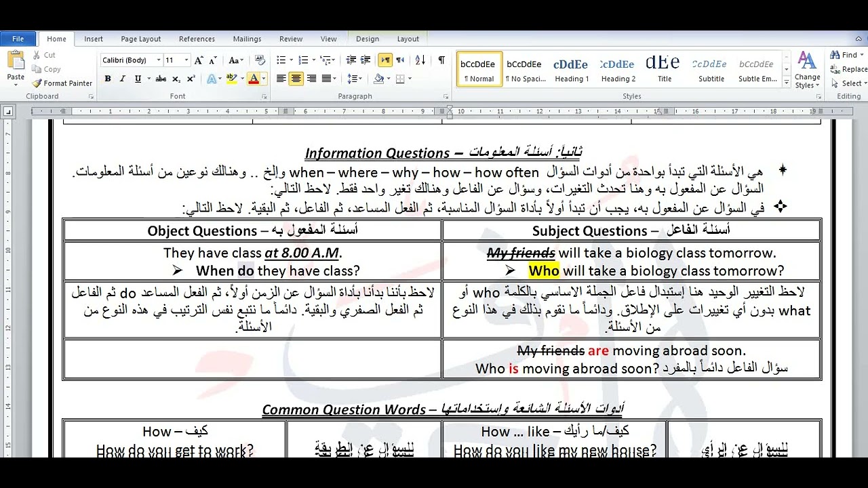Viewport: 868px width, 488px height.
Task: Open Change Styles
Action: [807, 70]
